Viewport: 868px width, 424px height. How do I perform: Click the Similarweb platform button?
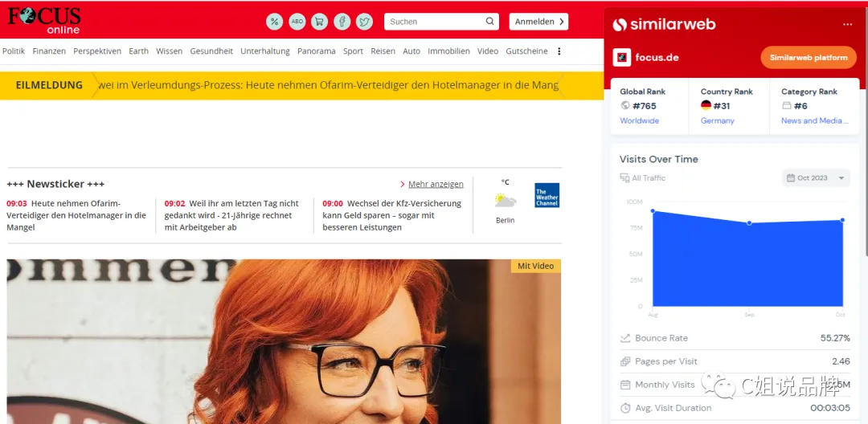(x=809, y=58)
